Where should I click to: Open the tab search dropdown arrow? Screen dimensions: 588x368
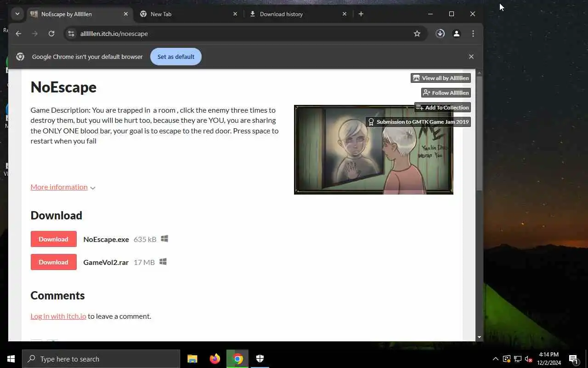point(17,14)
